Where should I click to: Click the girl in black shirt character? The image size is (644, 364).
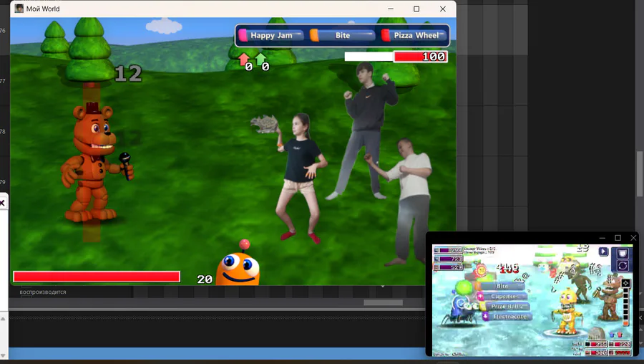(301, 178)
